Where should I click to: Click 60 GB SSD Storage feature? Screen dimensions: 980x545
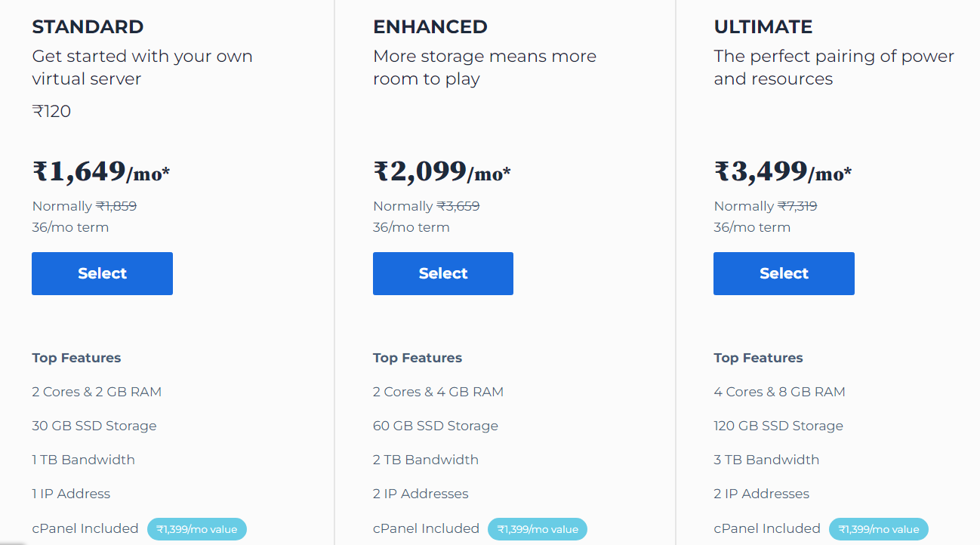coord(436,426)
